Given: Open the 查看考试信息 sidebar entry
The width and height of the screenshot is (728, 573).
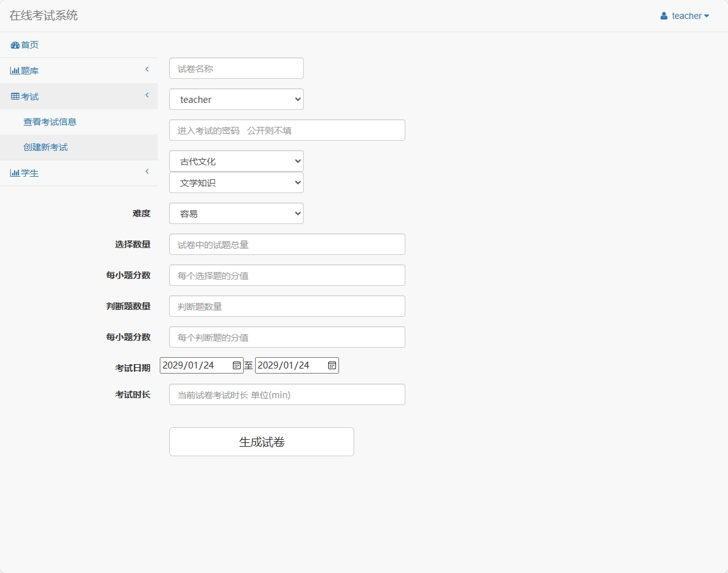Looking at the screenshot, I should [x=50, y=121].
